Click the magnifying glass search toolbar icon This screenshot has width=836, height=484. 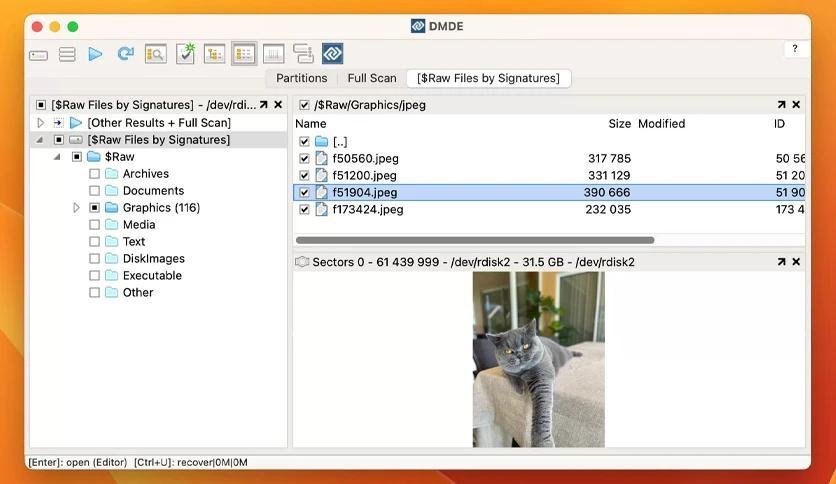point(155,54)
